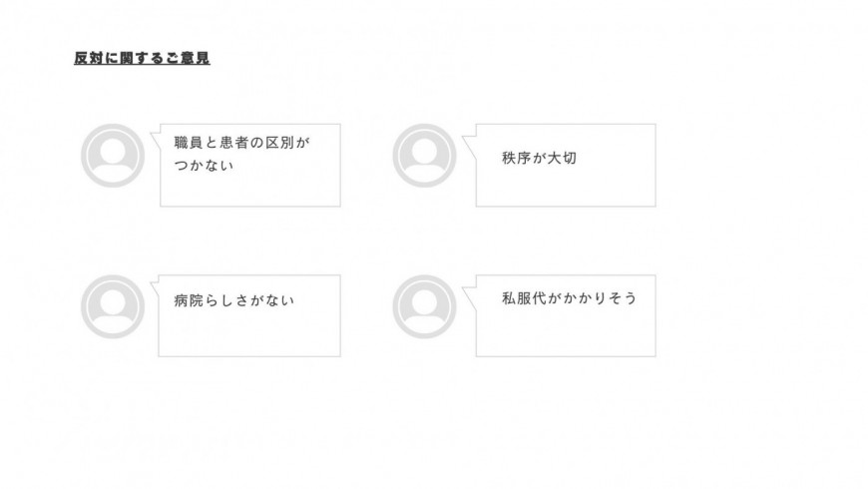Open the avatar next to 私服代がかかりそう
The width and height of the screenshot is (868, 489).
click(x=424, y=306)
